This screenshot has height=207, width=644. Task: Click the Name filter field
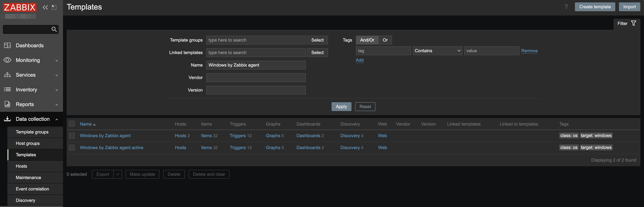(x=256, y=65)
